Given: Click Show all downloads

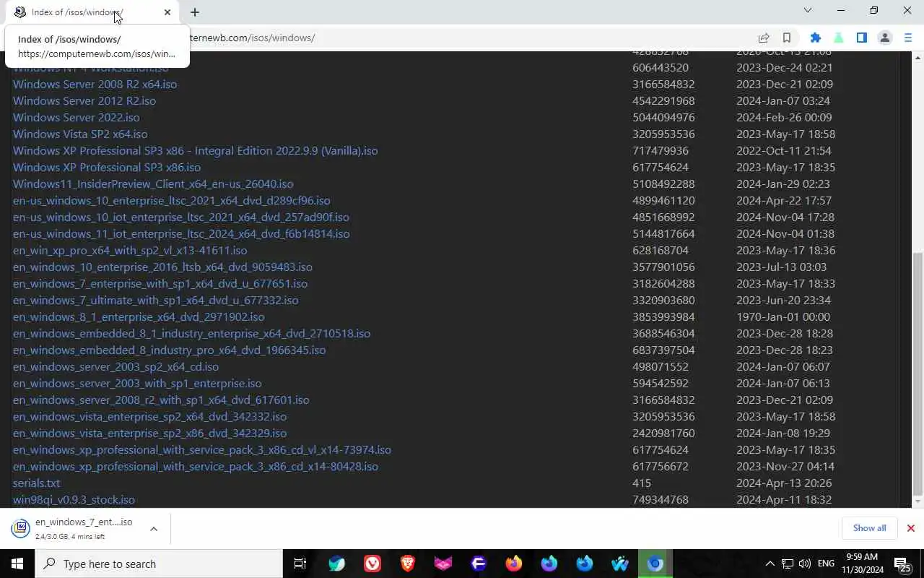Looking at the screenshot, I should click(x=869, y=528).
